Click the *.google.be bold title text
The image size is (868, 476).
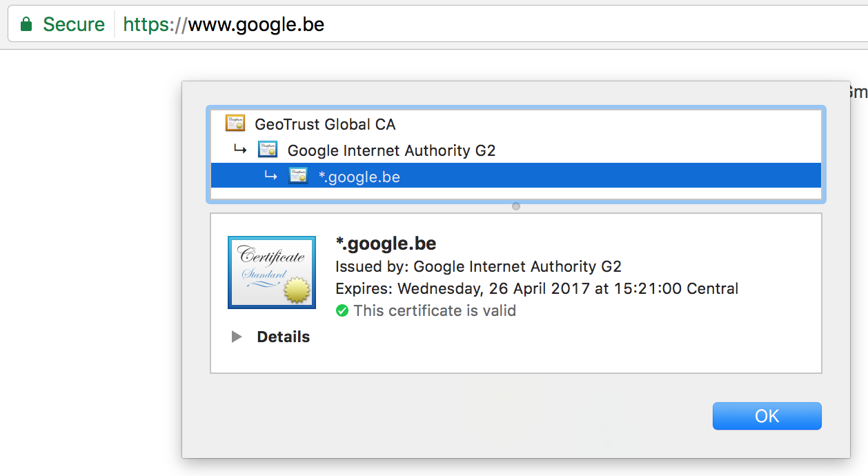coord(386,244)
